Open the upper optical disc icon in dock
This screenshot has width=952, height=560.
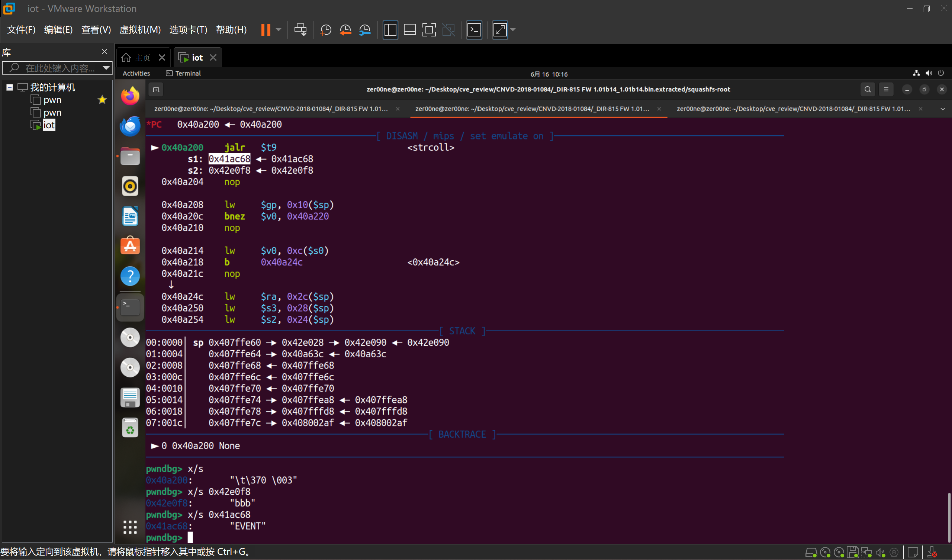pos(130,337)
